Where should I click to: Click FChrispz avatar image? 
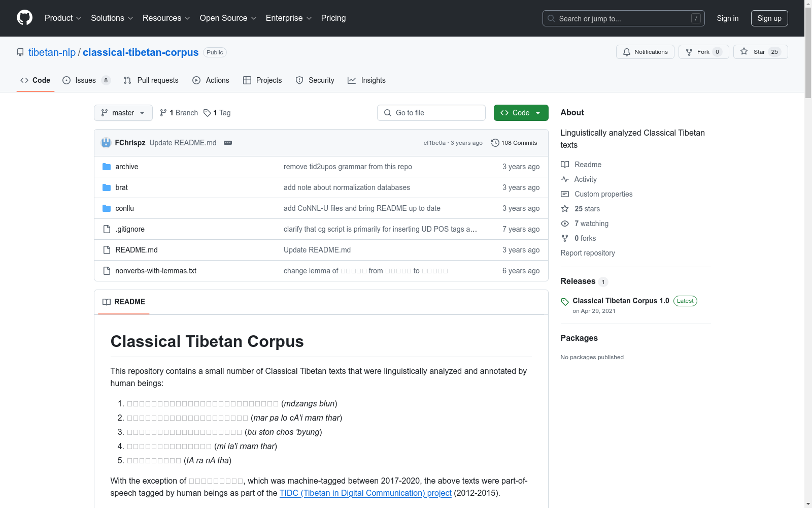[106, 143]
